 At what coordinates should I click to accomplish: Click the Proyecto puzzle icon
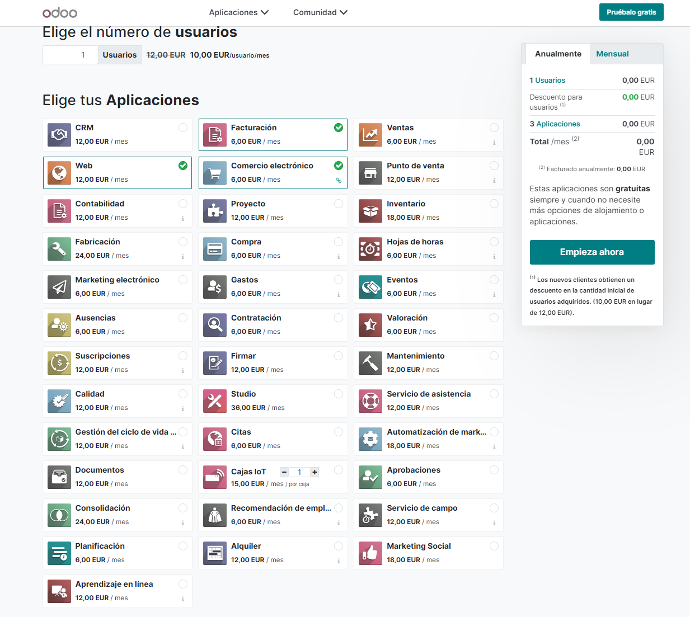point(215,211)
